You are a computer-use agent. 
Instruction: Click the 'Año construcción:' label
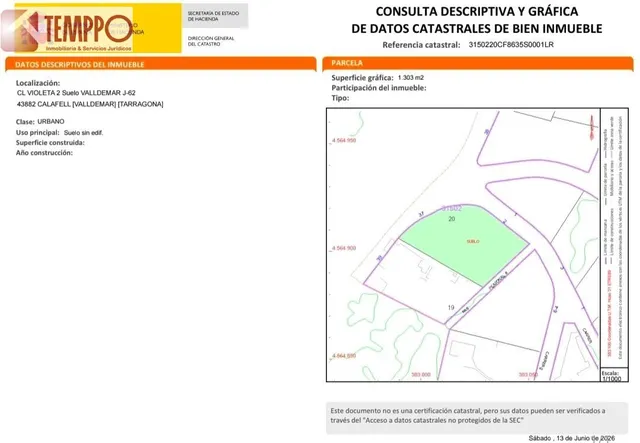[x=44, y=153]
